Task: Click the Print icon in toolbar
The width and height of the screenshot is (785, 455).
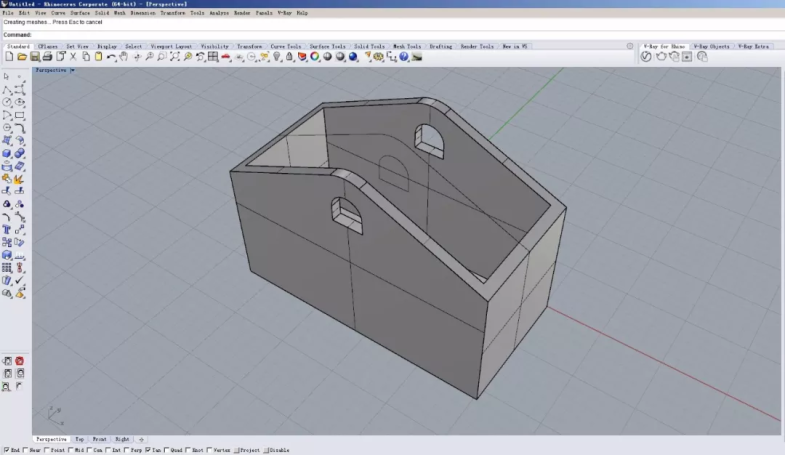Action: click(x=47, y=57)
